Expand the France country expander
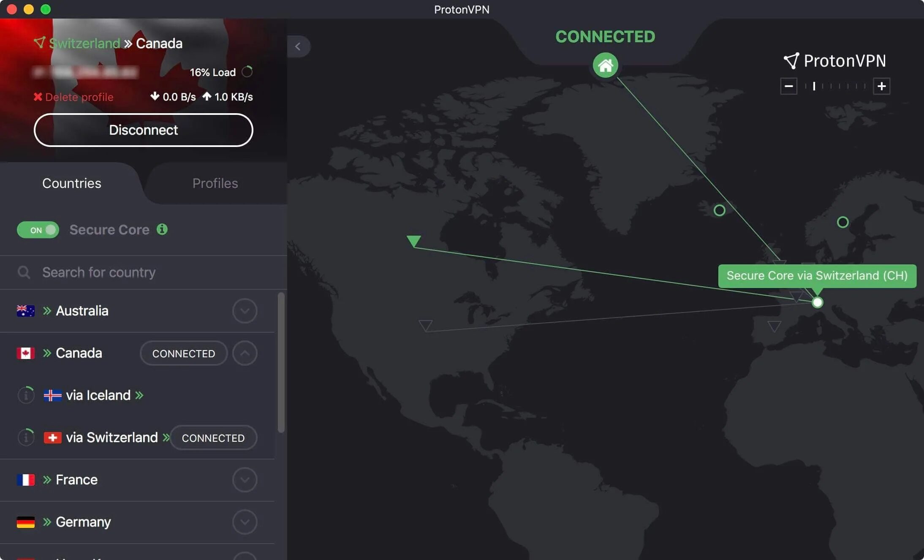Viewport: 924px width, 560px height. (x=245, y=479)
